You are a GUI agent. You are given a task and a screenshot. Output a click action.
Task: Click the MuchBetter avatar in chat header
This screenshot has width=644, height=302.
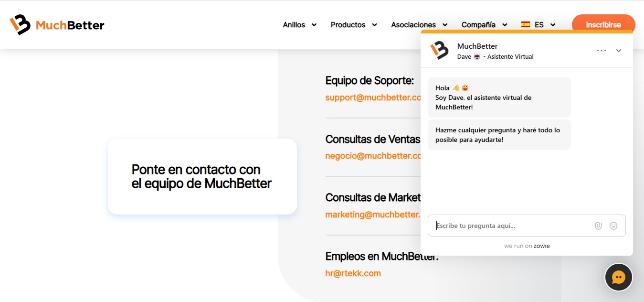click(439, 50)
